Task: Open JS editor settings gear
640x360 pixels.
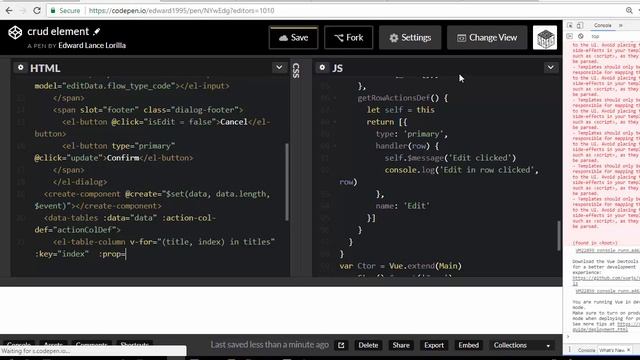Action: pyautogui.click(x=322, y=67)
